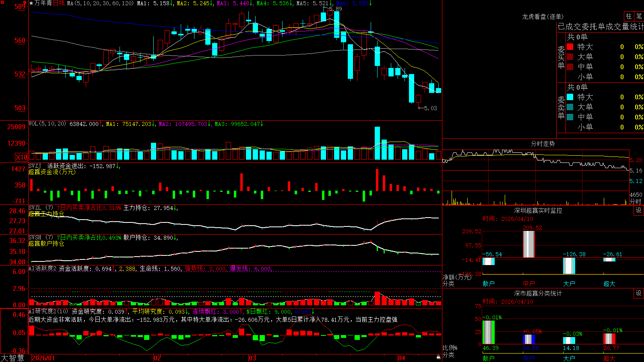Click the blue 中户 18.66 bar in 深市超赢分类统计

[529, 339]
